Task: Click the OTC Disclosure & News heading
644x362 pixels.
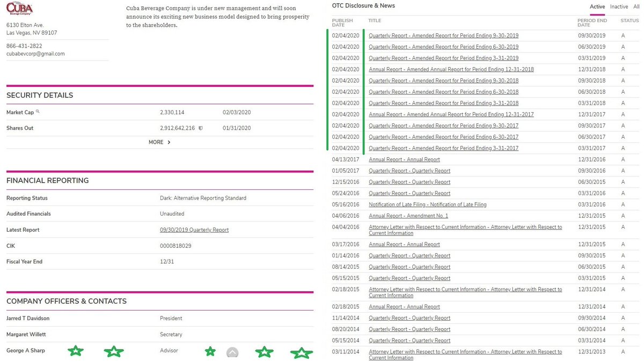Action: pos(363,5)
